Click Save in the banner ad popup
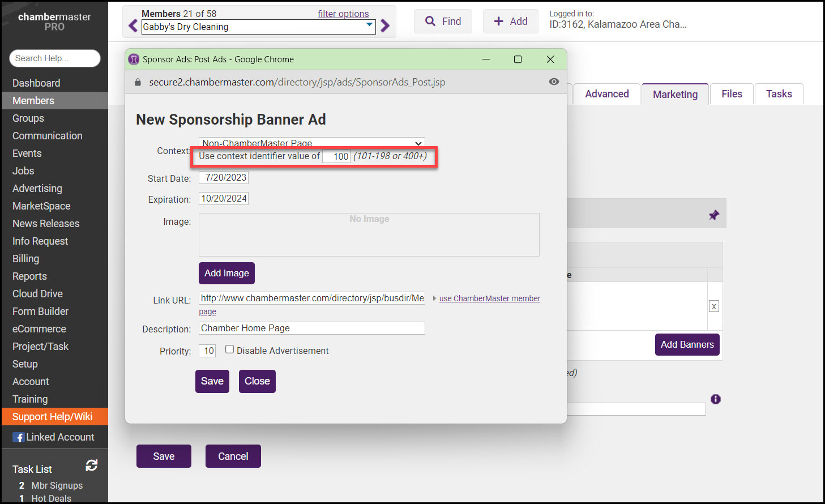This screenshot has width=825, height=504. (212, 381)
